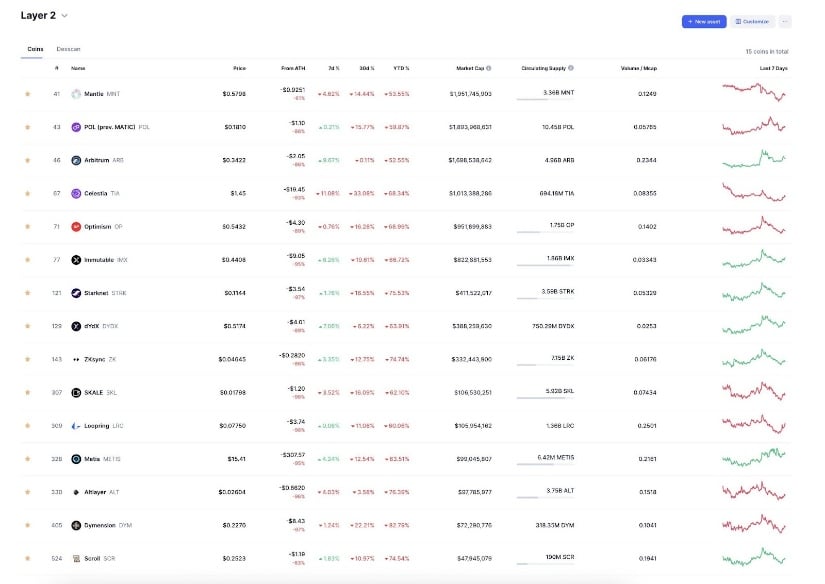Click the Immutable coin logo
This screenshot has width=825, height=584.
click(76, 260)
